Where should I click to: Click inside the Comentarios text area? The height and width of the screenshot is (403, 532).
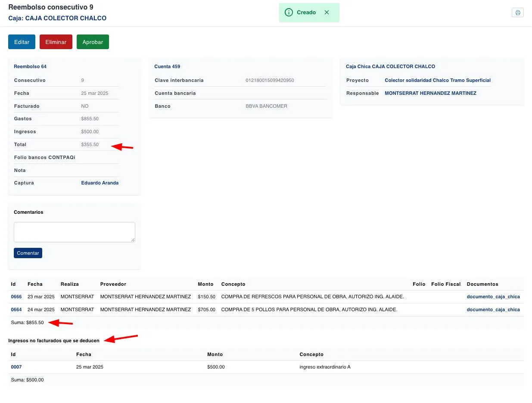pos(75,232)
